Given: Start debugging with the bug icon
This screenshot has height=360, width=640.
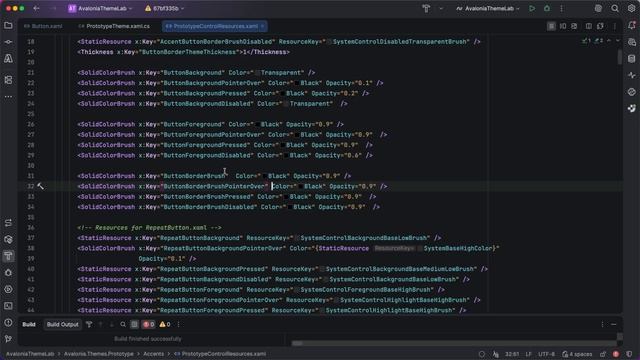Looking at the screenshot, I should coord(547,9).
